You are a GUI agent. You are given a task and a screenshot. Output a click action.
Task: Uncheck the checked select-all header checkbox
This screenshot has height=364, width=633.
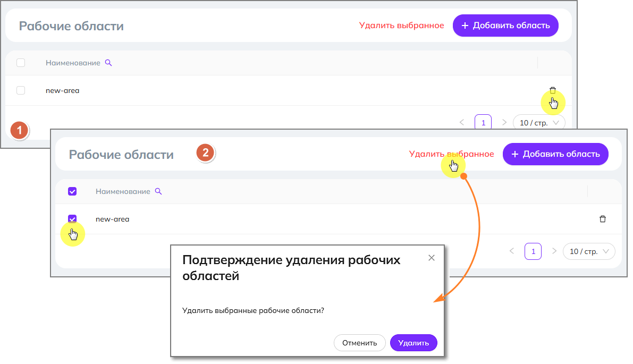[x=73, y=191]
